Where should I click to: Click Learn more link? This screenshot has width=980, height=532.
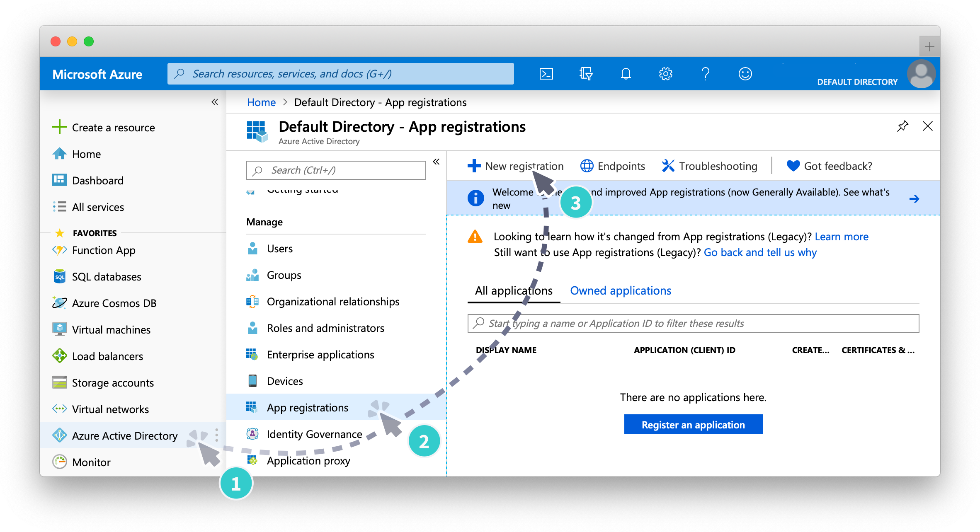click(842, 237)
